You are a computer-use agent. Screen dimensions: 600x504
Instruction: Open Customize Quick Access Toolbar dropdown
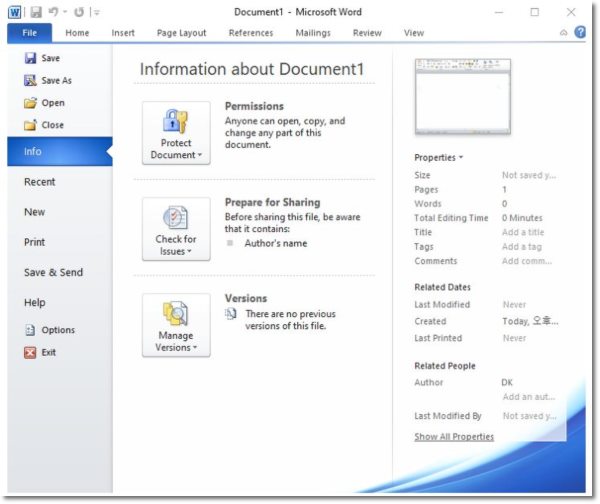pyautogui.click(x=97, y=13)
